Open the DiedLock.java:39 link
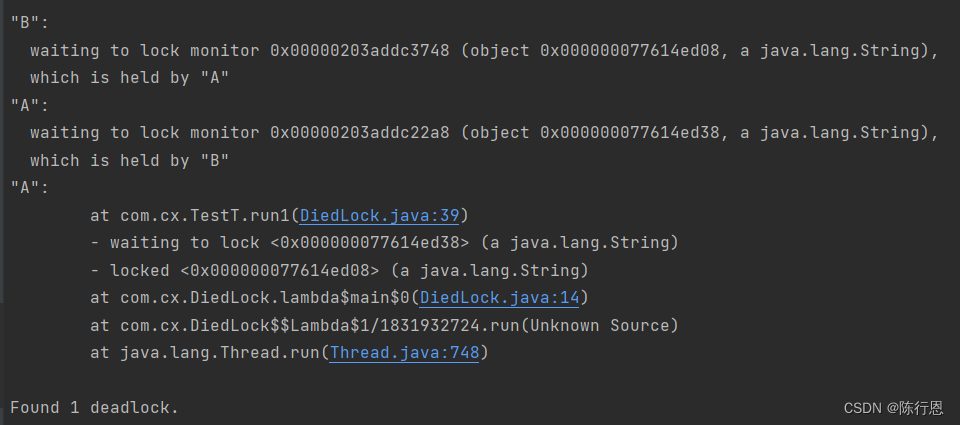 379,216
